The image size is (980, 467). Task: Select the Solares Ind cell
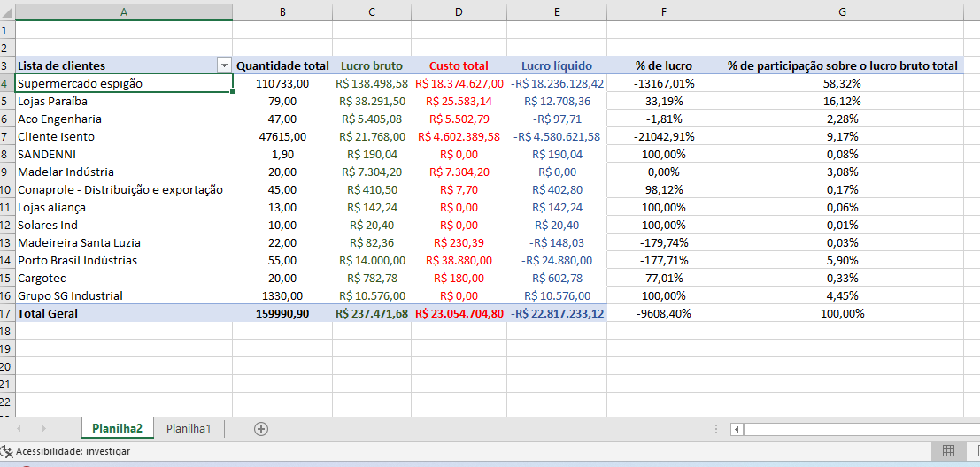tap(124, 225)
